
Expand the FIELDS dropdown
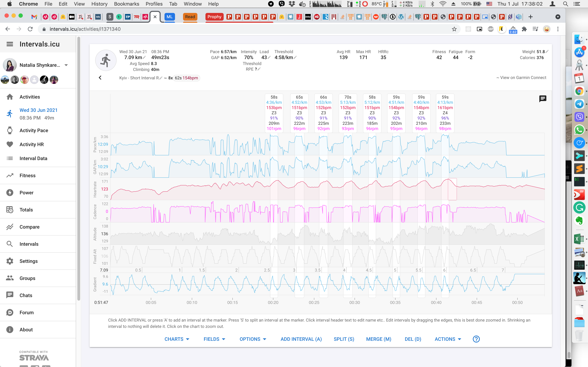215,339
